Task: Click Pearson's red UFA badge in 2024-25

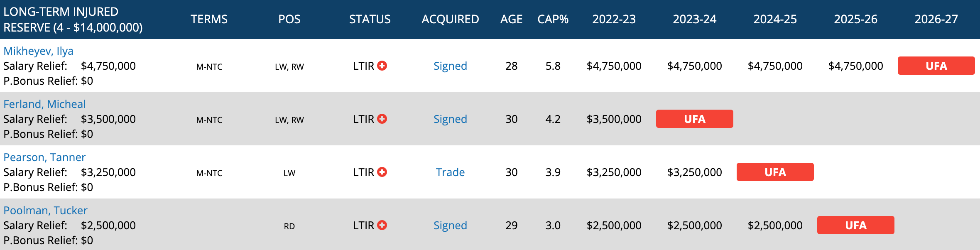Action: (x=775, y=172)
